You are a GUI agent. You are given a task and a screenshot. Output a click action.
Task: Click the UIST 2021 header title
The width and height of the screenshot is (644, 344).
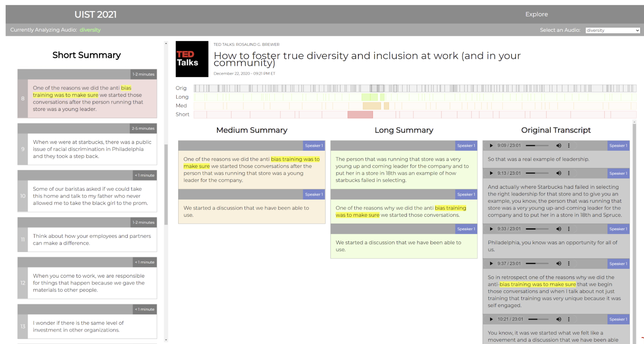(95, 14)
